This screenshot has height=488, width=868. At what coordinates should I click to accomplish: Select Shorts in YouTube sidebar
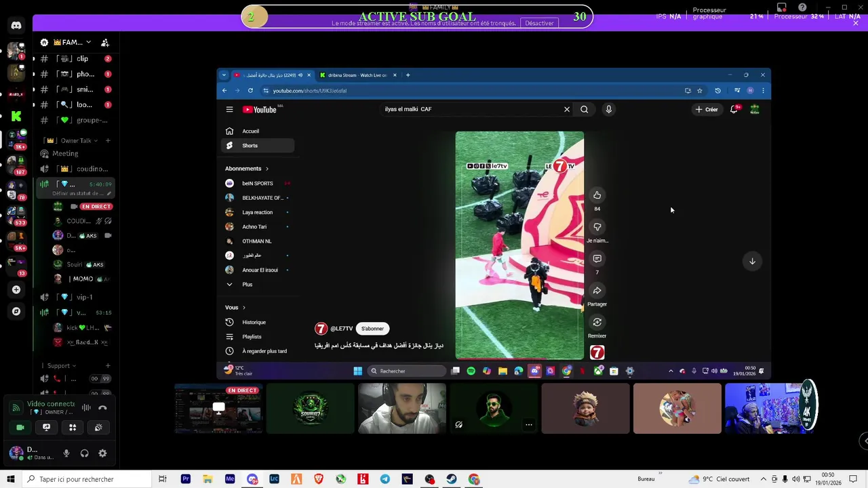258,146
